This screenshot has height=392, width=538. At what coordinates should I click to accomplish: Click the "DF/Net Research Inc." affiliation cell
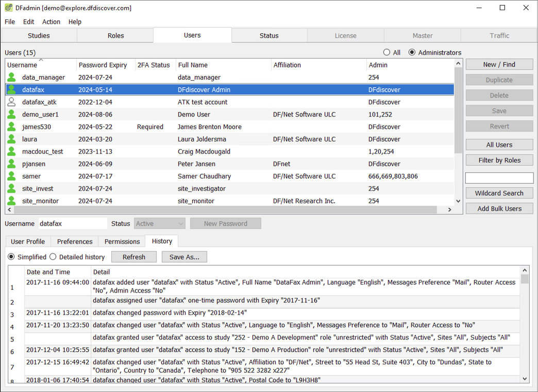pyautogui.click(x=304, y=201)
